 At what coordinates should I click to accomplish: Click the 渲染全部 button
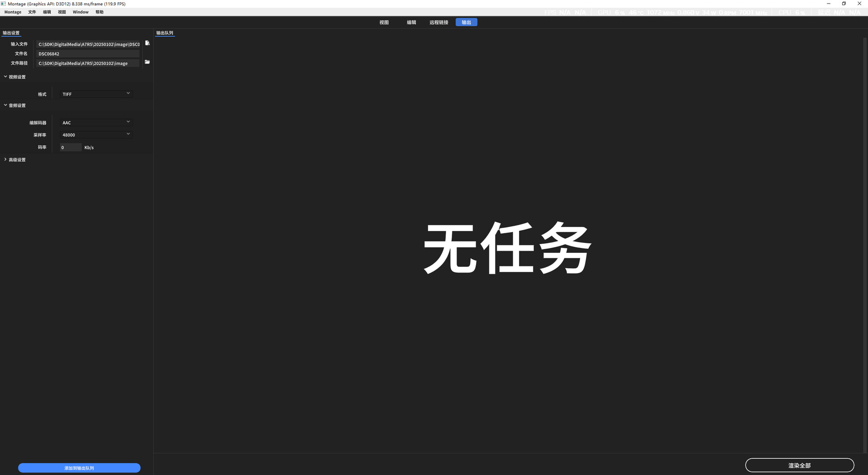(x=799, y=465)
